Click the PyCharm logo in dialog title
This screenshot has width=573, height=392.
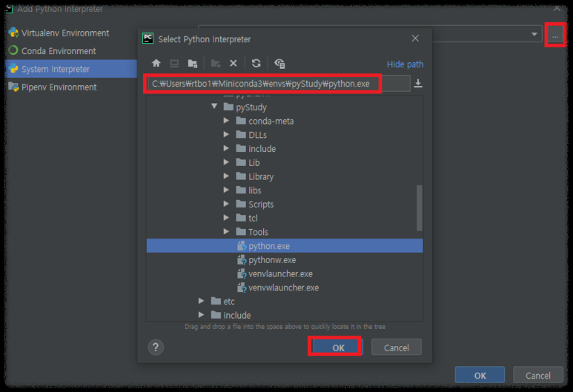click(x=148, y=39)
